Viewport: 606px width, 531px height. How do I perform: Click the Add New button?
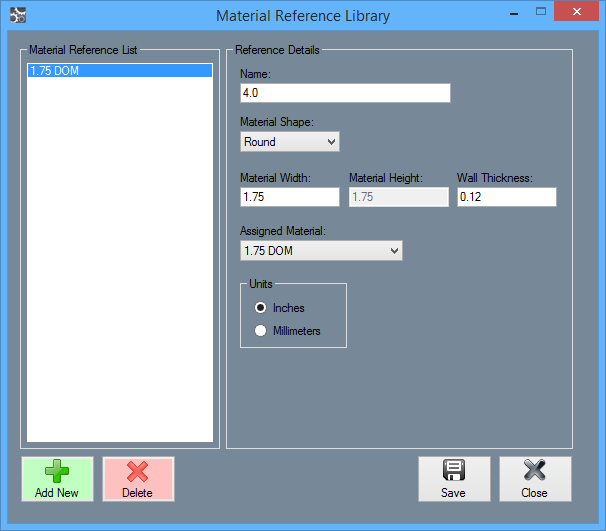(57, 479)
